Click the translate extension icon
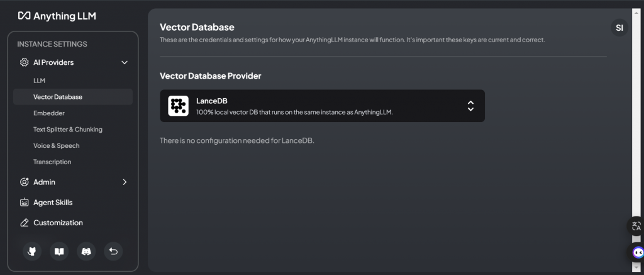 (636, 227)
